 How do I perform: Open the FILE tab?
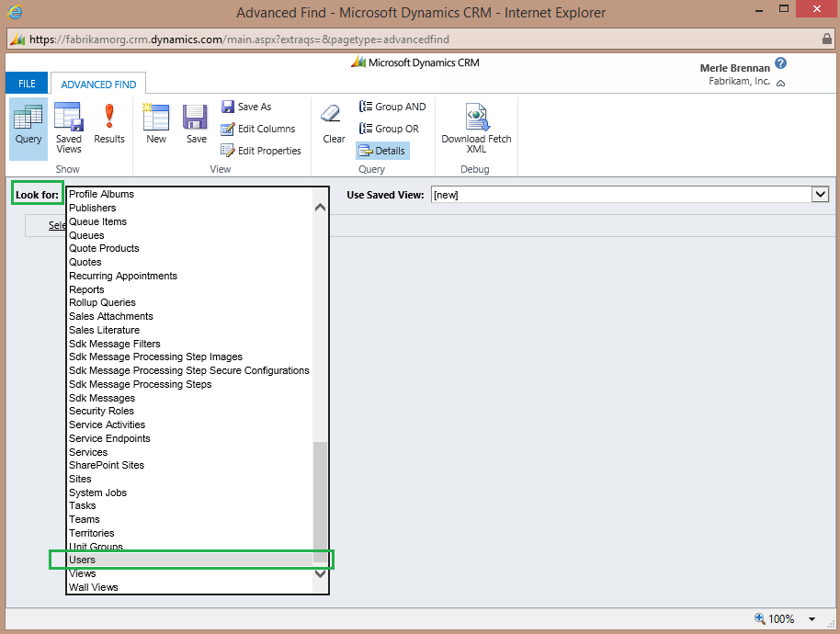coord(27,85)
